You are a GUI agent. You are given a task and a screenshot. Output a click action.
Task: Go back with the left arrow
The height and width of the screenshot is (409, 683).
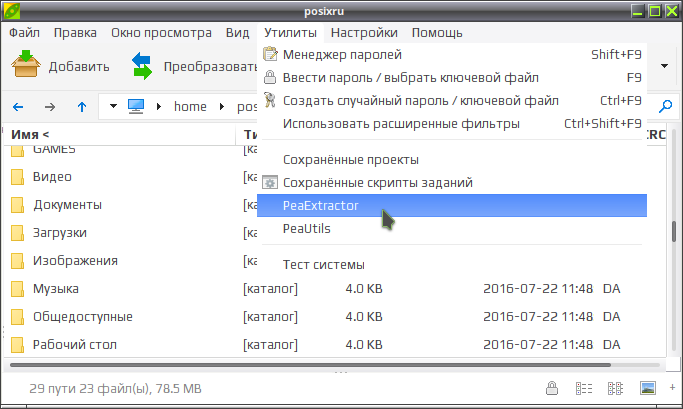pos(18,107)
